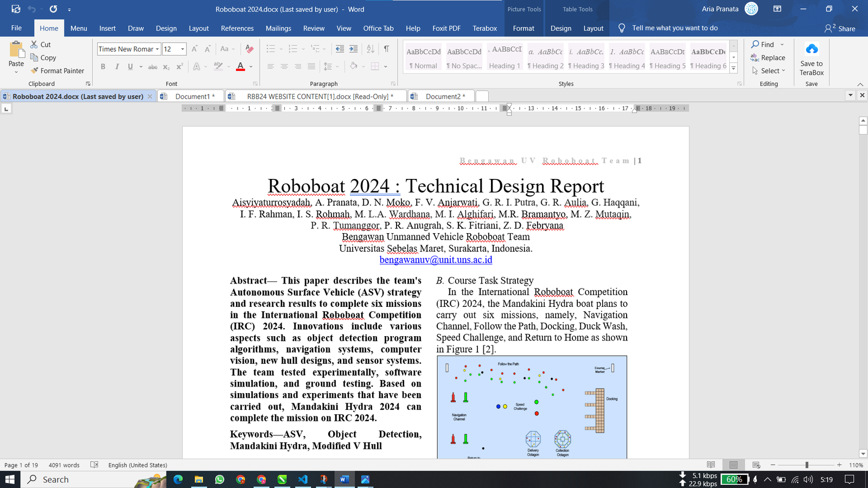This screenshot has height=488, width=868.
Task: Apply strikethrough to text
Action: [x=153, y=67]
